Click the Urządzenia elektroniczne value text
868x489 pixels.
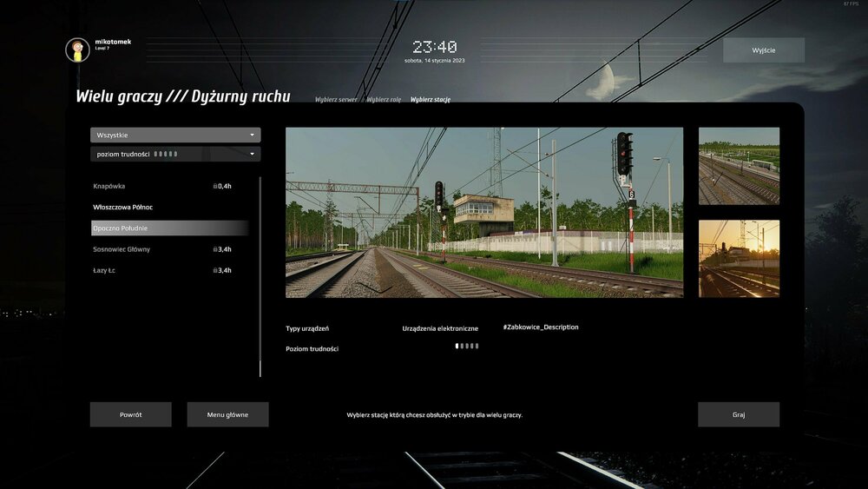[x=440, y=328]
